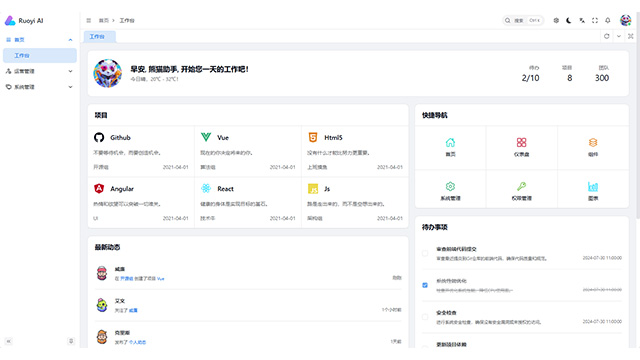640x360 pixels.
Task: Refresh the current tab page
Action: pyautogui.click(x=607, y=36)
